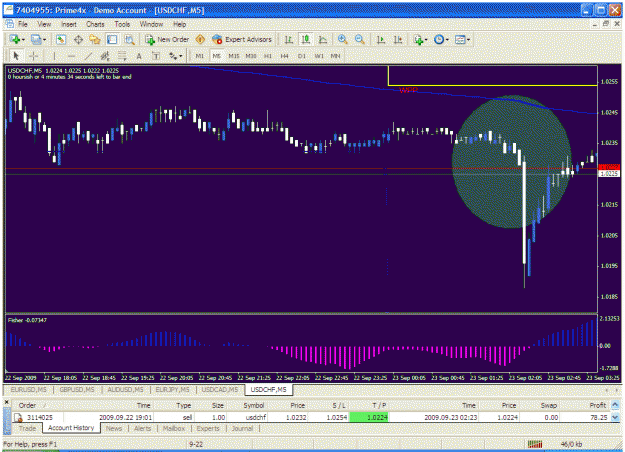The height and width of the screenshot is (452, 625).
Task: Open the File menu
Action: tap(23, 24)
